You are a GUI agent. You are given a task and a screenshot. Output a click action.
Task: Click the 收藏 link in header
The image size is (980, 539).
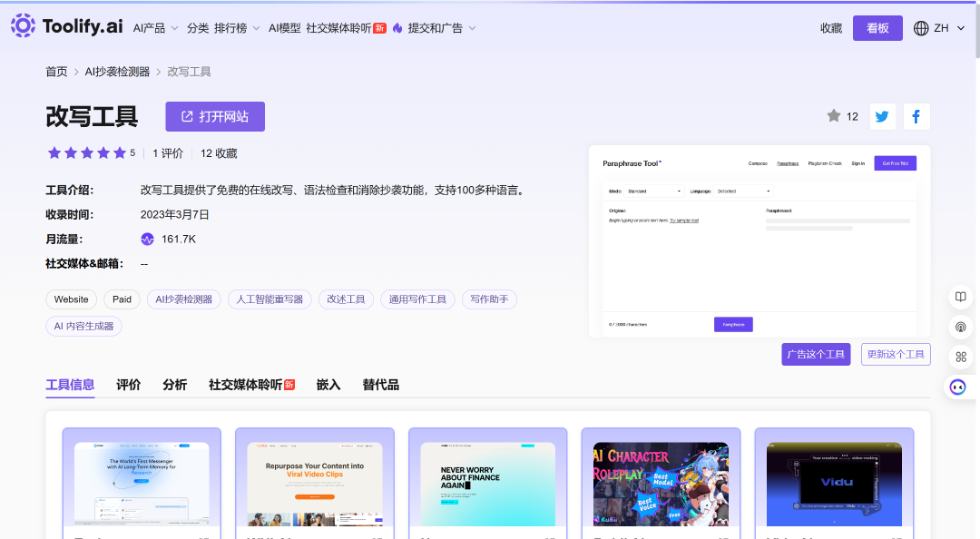pos(831,28)
